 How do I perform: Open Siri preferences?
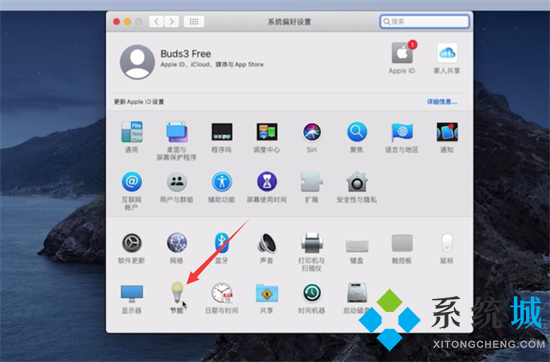pyautogui.click(x=312, y=132)
